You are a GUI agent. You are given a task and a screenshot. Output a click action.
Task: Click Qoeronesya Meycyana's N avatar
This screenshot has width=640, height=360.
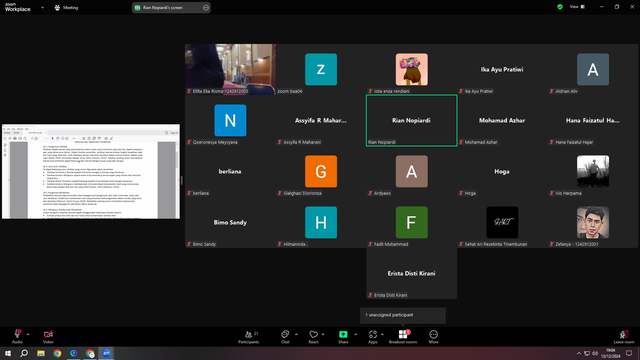point(230,120)
